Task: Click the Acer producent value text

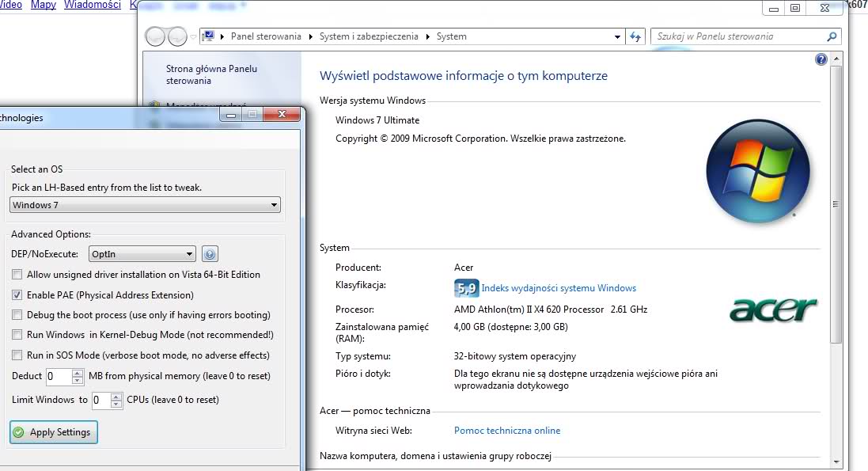Action: [464, 268]
